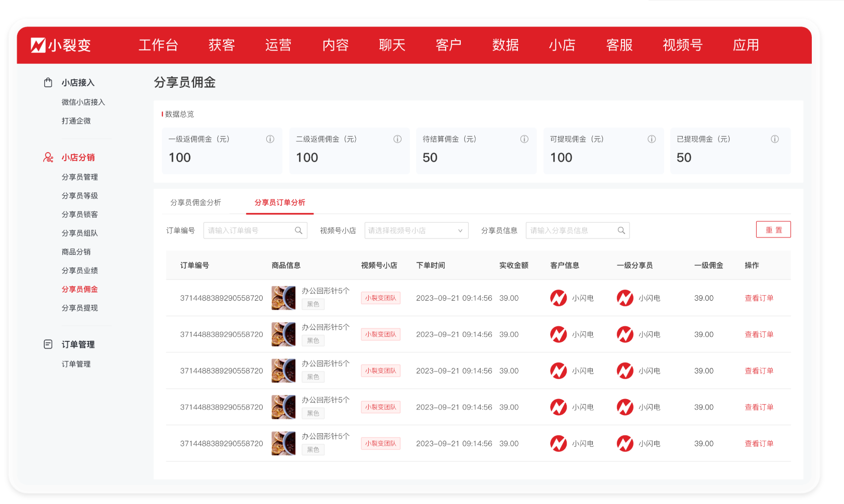Screen dimensions: 844x504
Task: Click the 分享员信息 input field
Action: (x=578, y=230)
